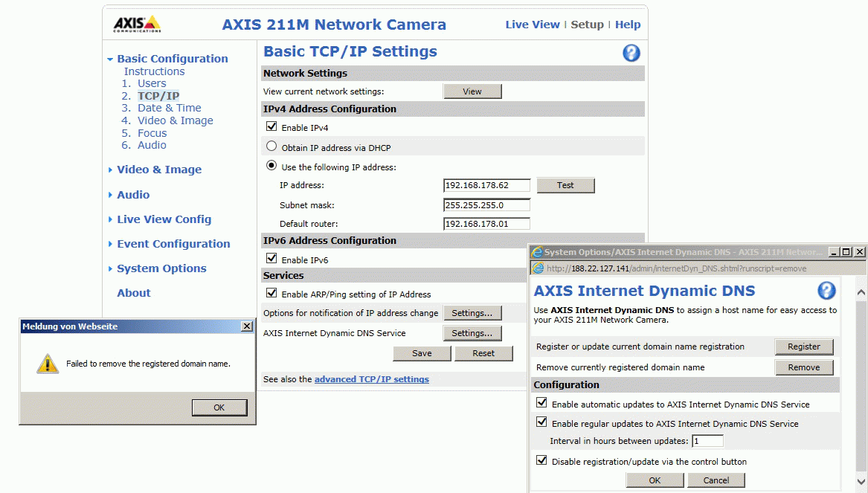Screen dimensions: 868x493
Task: Click page icon beside Dynamic DNS address bar URL
Action: coord(538,268)
